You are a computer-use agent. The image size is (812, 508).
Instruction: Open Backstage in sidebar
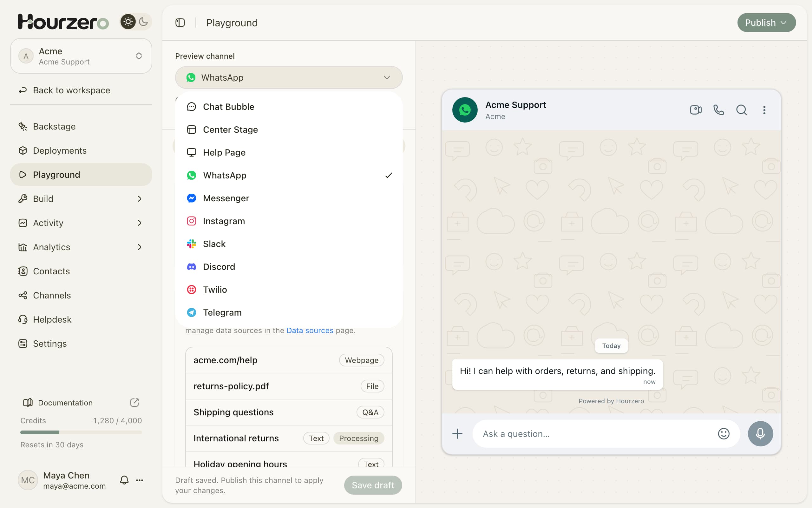(81, 126)
